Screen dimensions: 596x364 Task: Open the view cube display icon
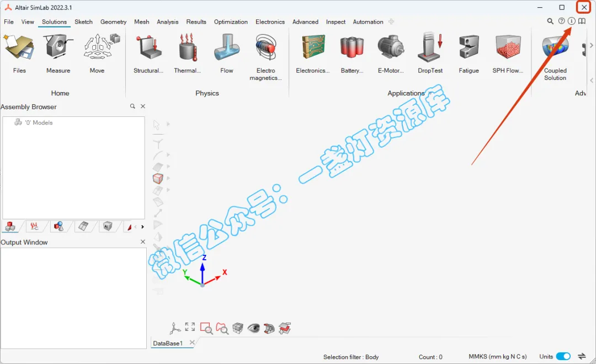tap(238, 328)
